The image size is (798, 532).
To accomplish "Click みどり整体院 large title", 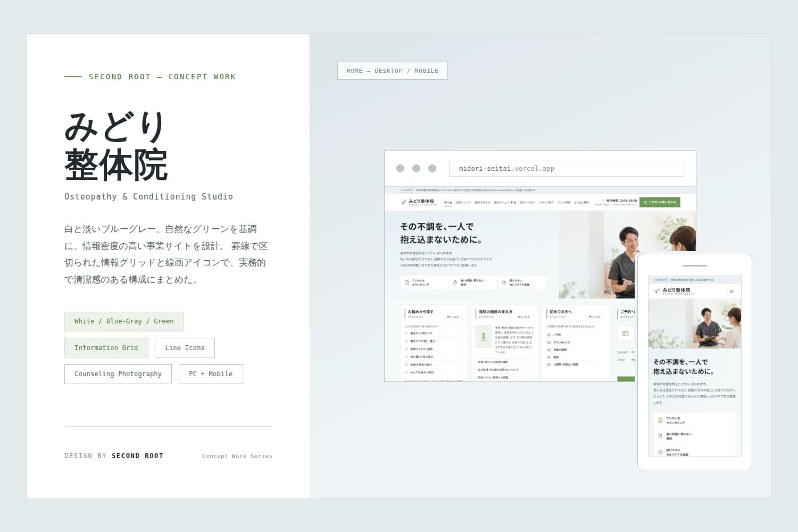I will click(x=116, y=146).
